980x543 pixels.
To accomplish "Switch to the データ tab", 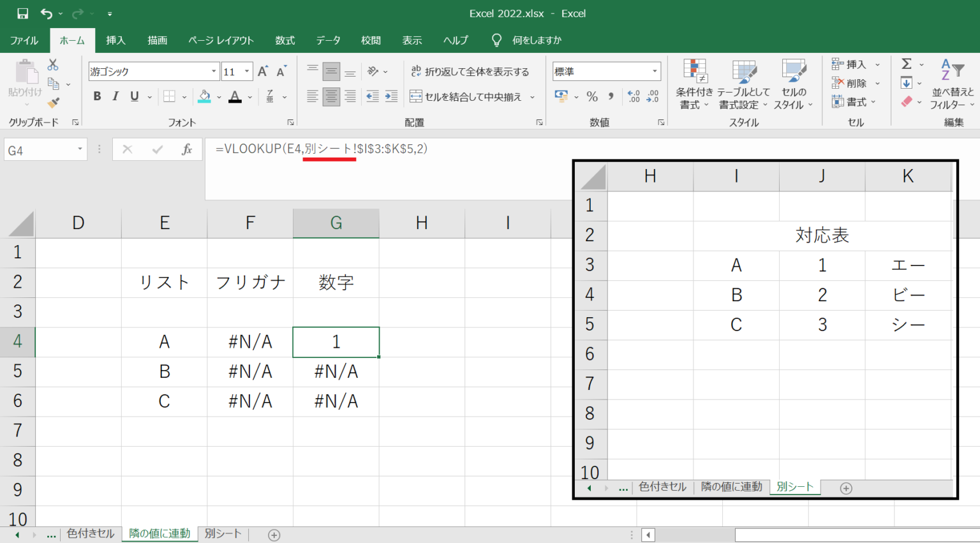I will coord(328,40).
